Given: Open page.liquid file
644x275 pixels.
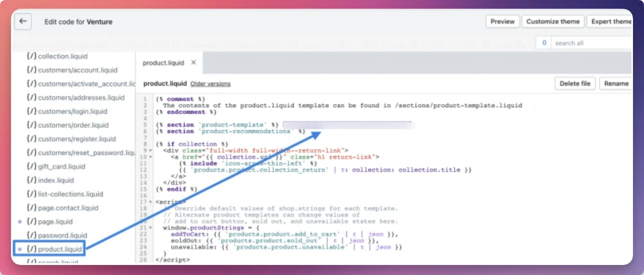Looking at the screenshot, I should point(55,222).
